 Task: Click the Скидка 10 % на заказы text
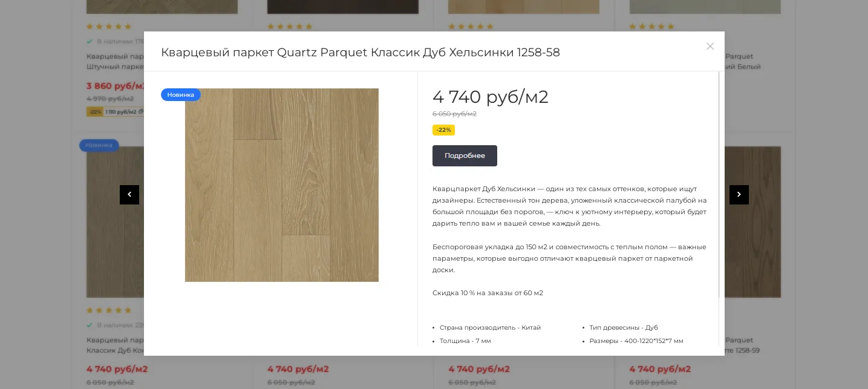click(488, 293)
